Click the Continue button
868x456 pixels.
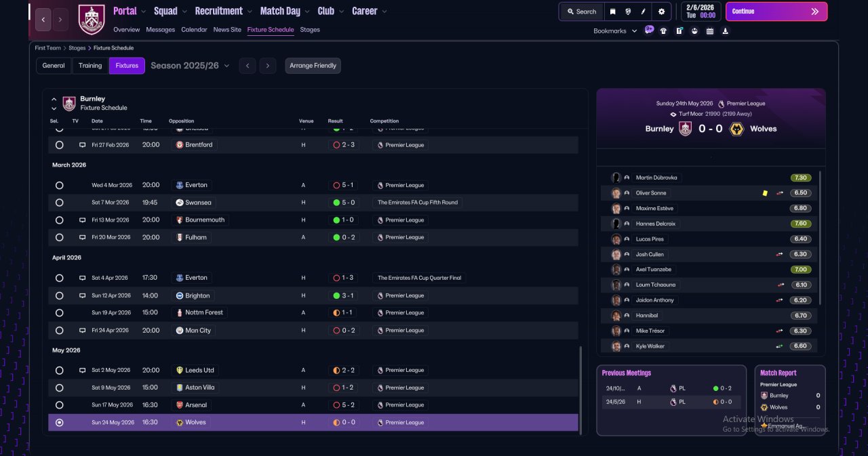[776, 12]
